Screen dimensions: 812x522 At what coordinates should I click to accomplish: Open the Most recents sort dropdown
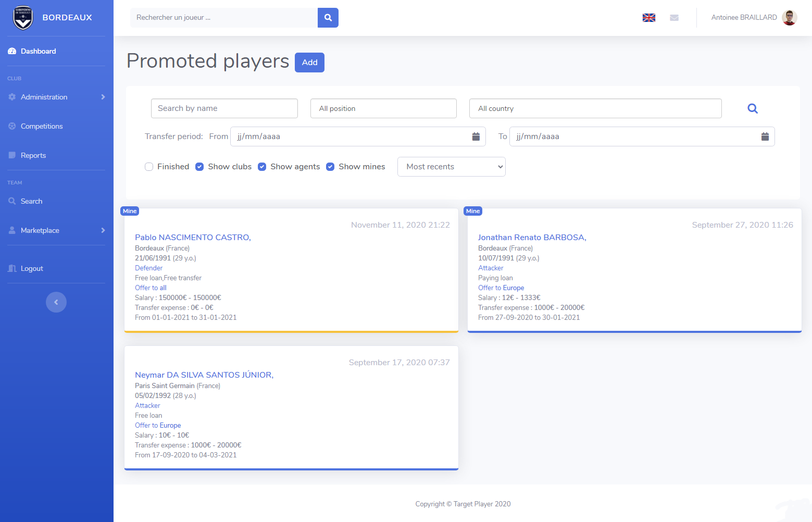pos(451,166)
